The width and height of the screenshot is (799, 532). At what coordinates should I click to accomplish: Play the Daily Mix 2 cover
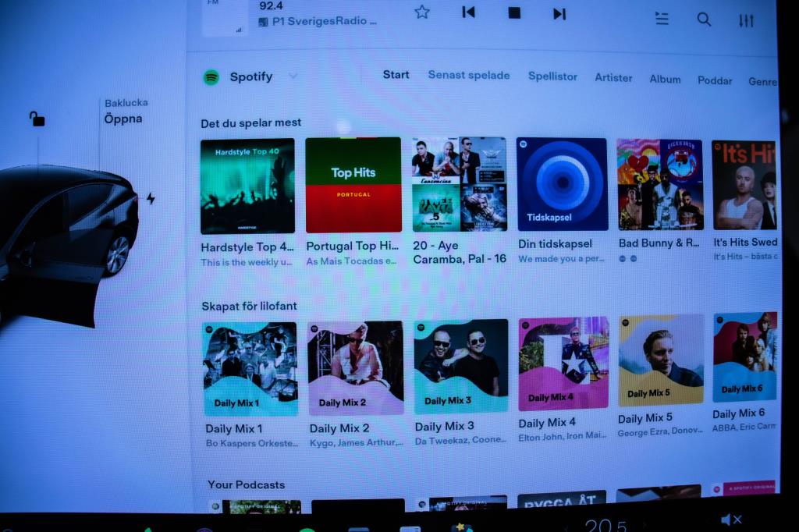pos(356,367)
